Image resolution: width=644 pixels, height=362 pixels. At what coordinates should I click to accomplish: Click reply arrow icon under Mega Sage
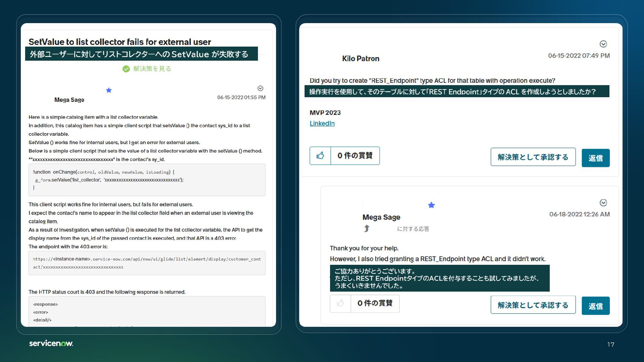pyautogui.click(x=367, y=229)
